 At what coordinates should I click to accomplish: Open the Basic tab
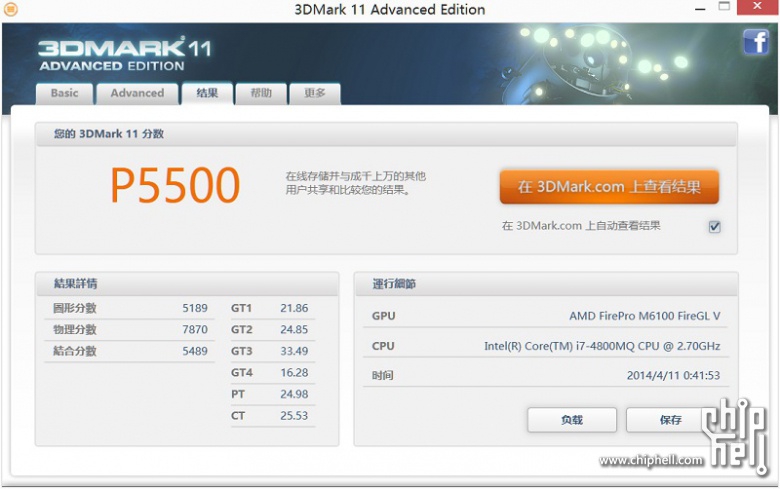point(64,93)
